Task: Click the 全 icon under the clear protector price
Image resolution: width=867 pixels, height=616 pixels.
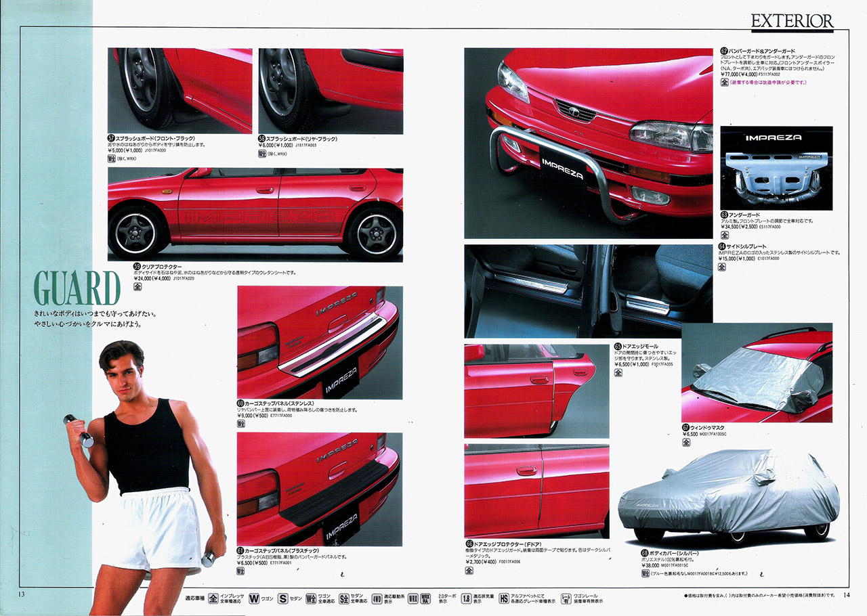Action: tap(138, 287)
